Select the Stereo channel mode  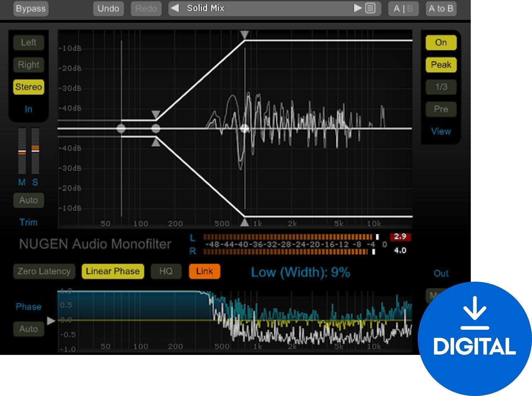[28, 87]
